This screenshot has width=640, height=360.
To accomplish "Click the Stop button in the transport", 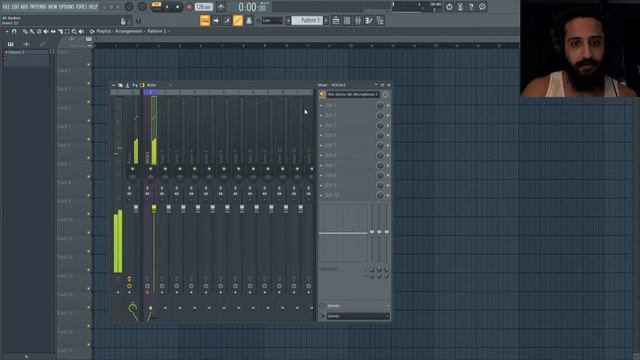I will 178,7.
